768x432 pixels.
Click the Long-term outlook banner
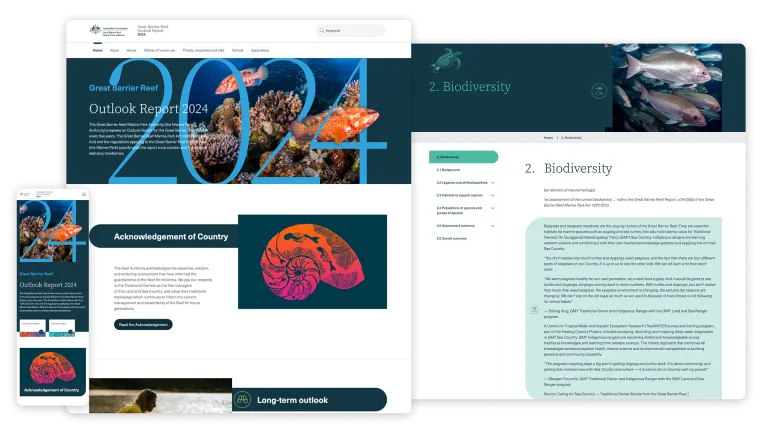point(310,400)
